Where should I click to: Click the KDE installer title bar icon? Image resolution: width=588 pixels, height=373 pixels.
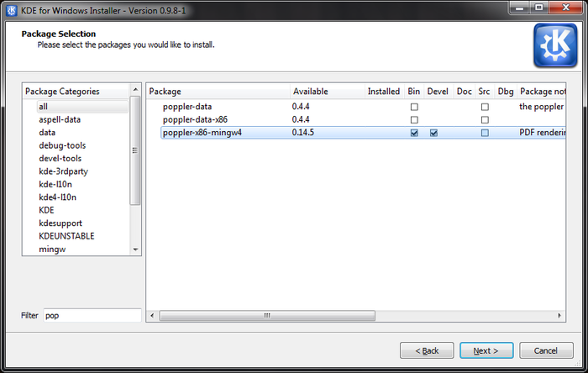12,10
